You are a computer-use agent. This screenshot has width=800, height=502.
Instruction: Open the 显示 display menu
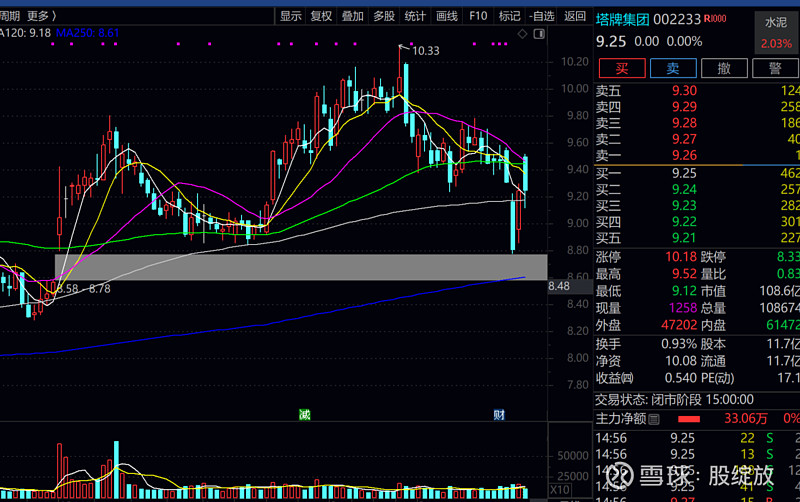(x=291, y=16)
